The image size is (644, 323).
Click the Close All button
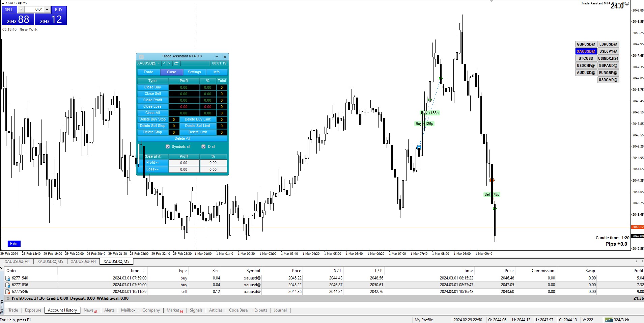pos(153,113)
